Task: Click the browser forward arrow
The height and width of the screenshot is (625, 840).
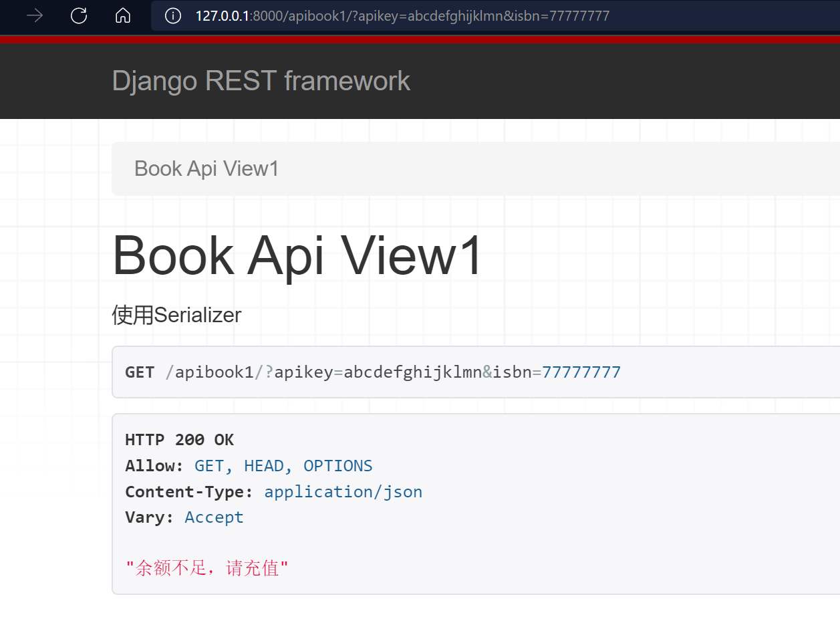Action: [35, 15]
